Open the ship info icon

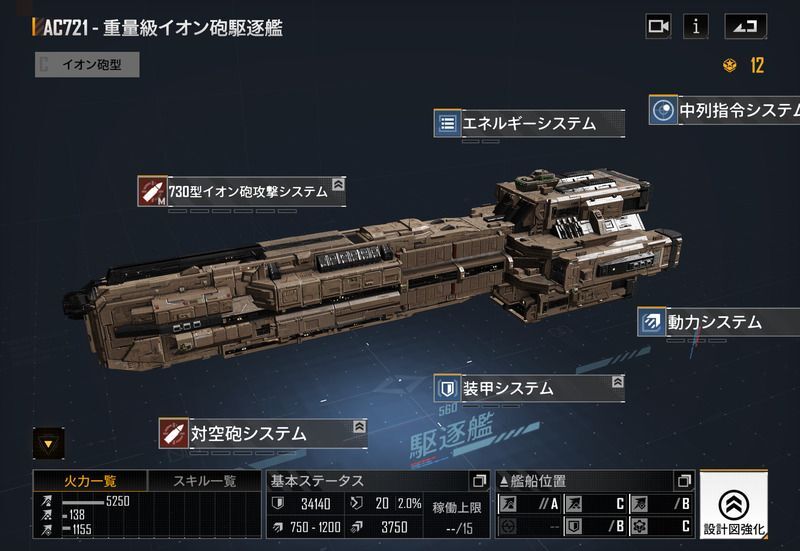[x=696, y=26]
